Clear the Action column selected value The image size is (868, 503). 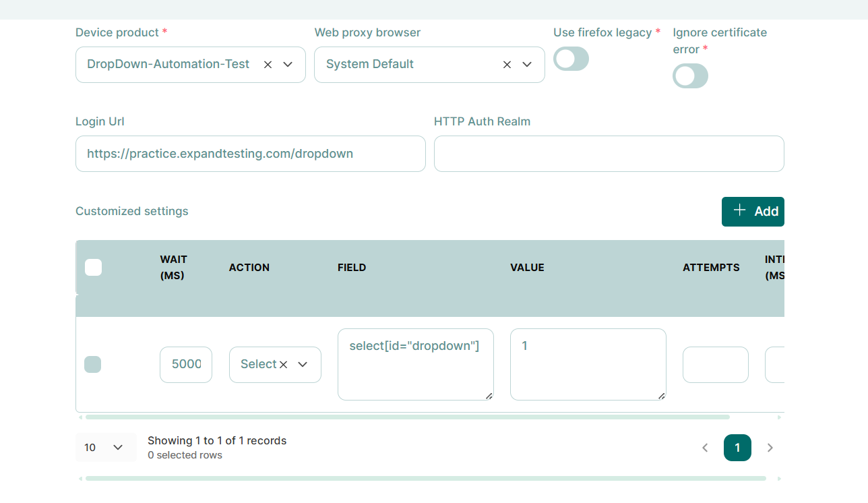click(284, 365)
